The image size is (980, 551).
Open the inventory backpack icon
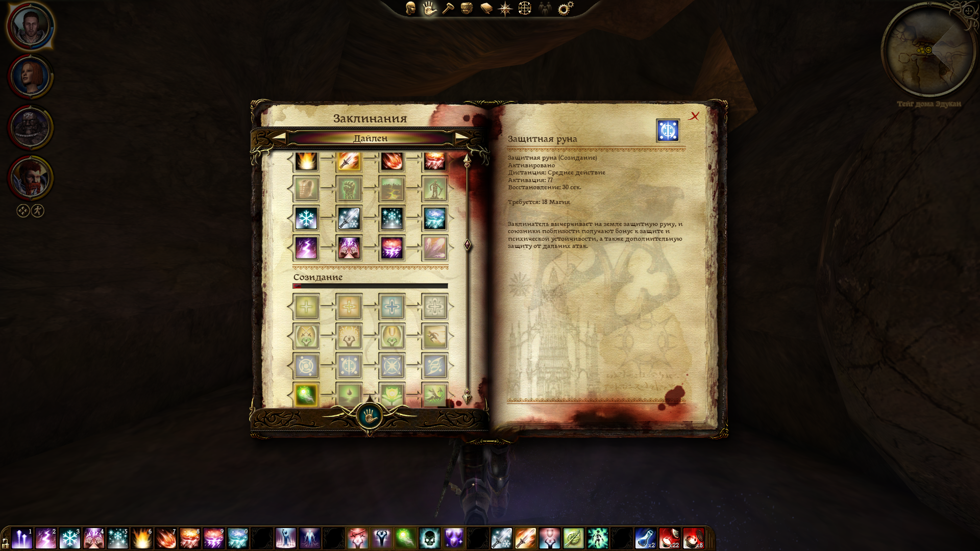467,8
